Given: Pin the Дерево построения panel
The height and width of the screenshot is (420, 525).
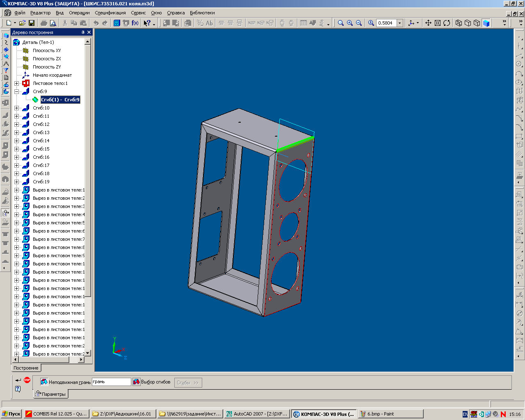Looking at the screenshot, I should [83, 32].
